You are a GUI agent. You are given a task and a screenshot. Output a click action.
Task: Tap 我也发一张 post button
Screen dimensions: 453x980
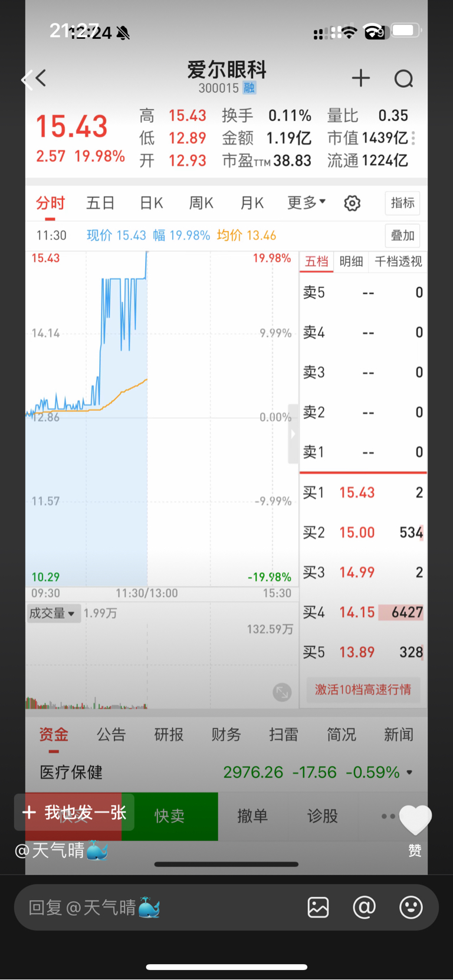[74, 813]
